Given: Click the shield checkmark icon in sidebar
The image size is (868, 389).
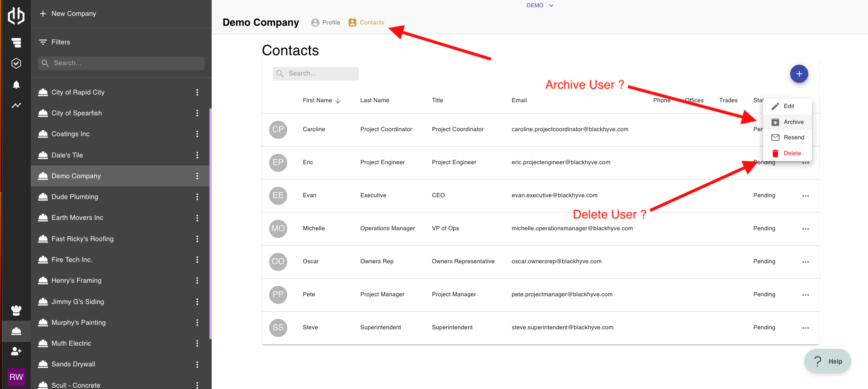Looking at the screenshot, I should 16,63.
